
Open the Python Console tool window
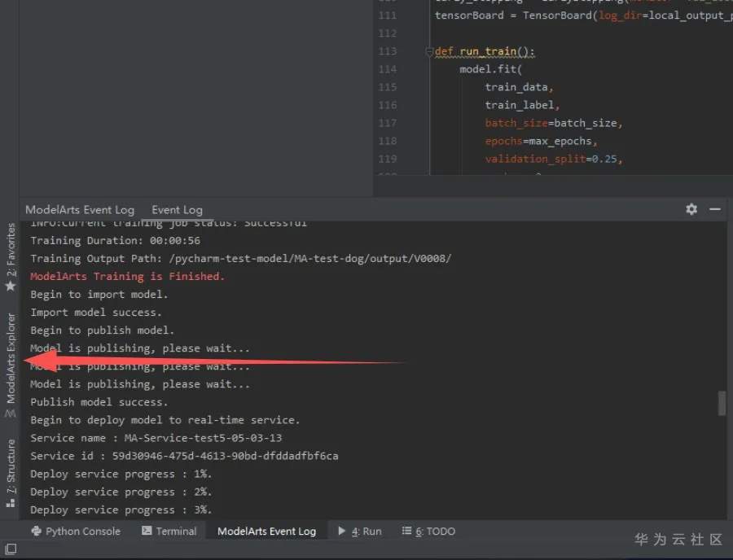point(76,531)
